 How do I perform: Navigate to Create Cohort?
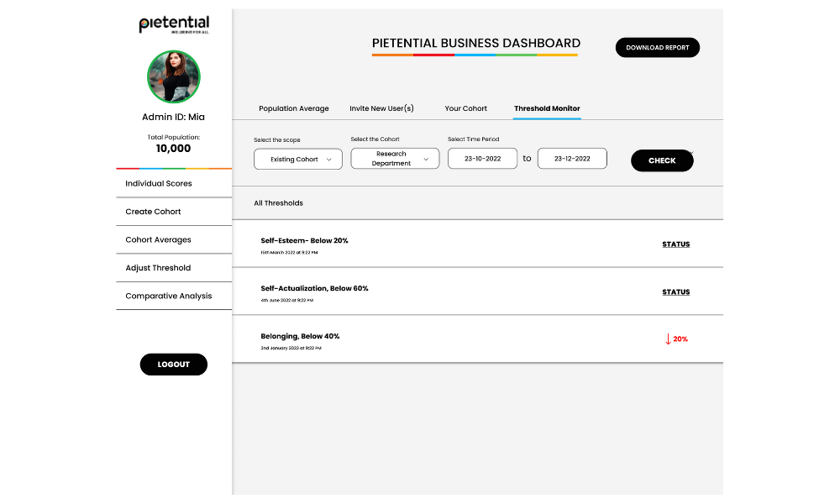[x=153, y=212]
